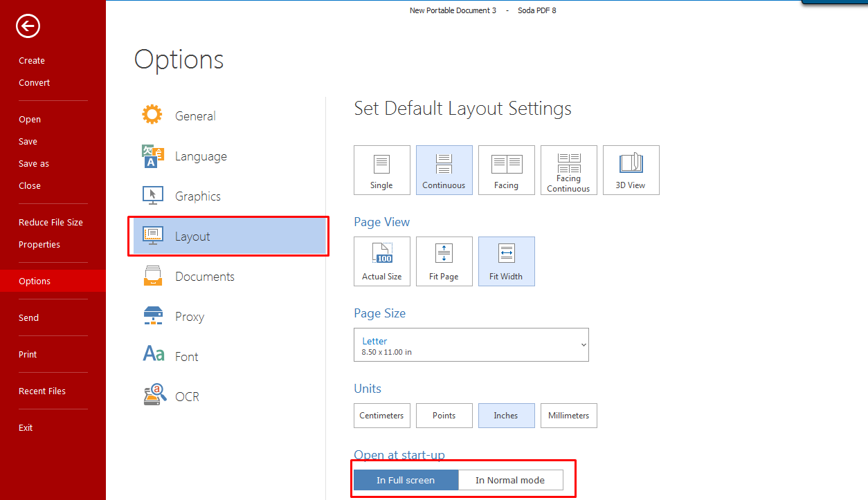
Task: Open the Page Size Letter dropdown
Action: (471, 345)
